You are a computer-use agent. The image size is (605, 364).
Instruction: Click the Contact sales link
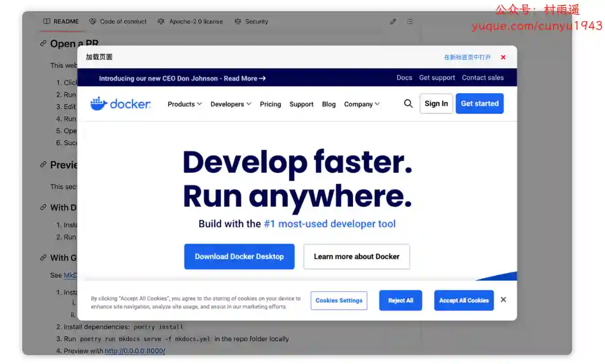coord(483,77)
